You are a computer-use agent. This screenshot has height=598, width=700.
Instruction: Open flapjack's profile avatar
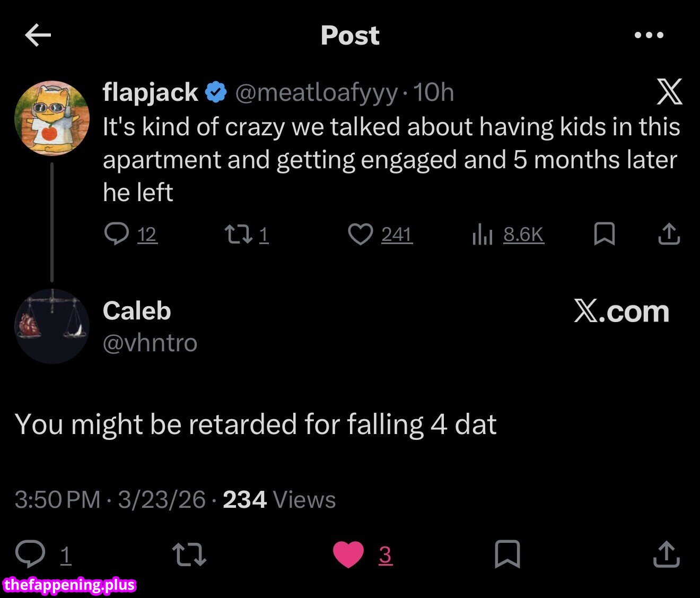point(52,118)
